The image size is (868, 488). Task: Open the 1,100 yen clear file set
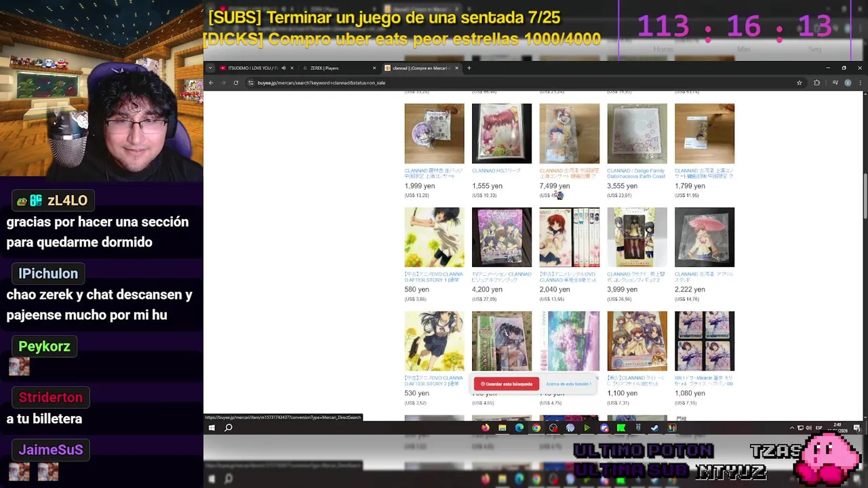point(637,341)
